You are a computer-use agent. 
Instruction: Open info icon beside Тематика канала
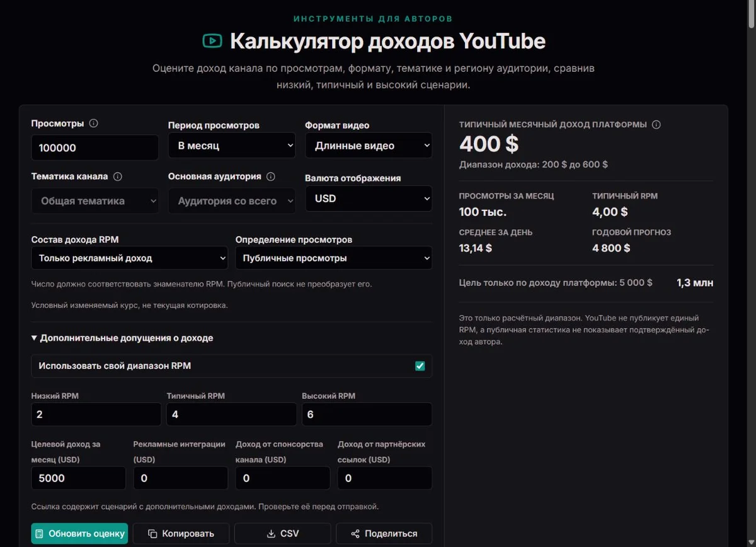(117, 176)
